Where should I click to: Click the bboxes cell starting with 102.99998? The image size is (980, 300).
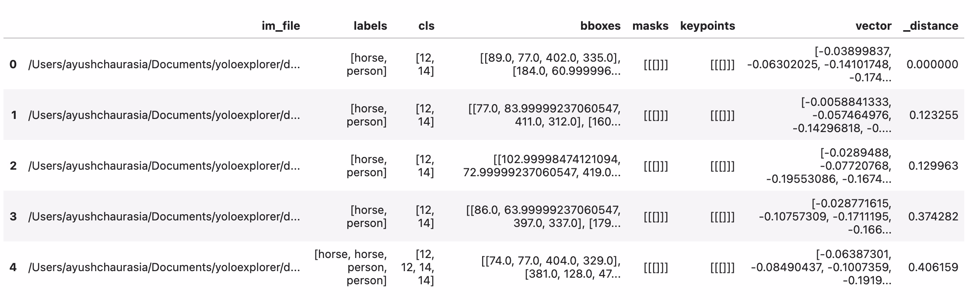point(542,166)
